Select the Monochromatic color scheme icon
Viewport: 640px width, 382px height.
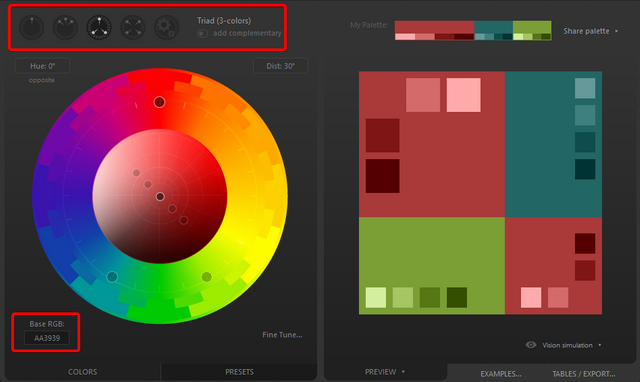[31, 27]
